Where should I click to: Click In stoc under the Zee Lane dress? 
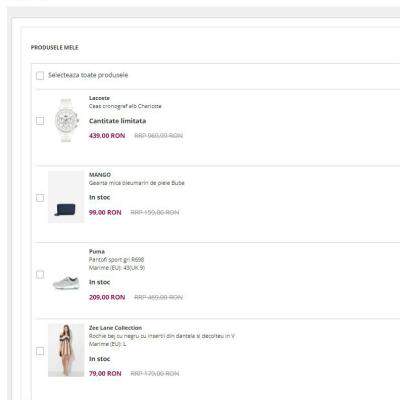(x=99, y=359)
